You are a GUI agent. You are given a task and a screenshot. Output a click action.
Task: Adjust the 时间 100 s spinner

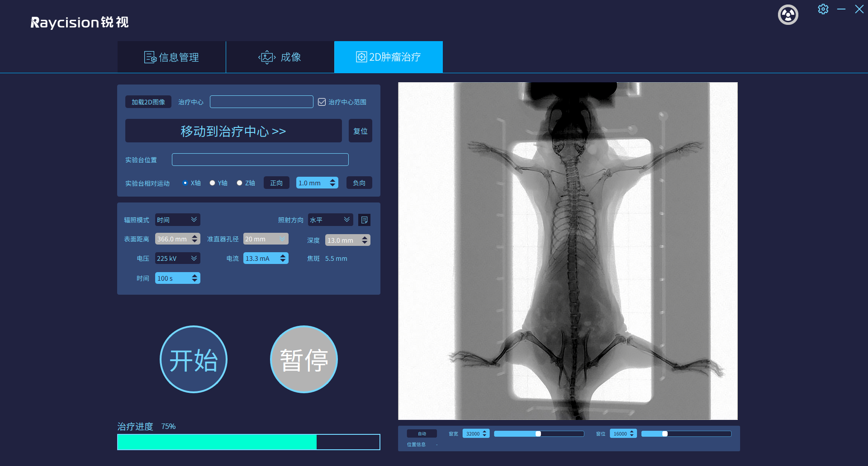pyautogui.click(x=177, y=278)
